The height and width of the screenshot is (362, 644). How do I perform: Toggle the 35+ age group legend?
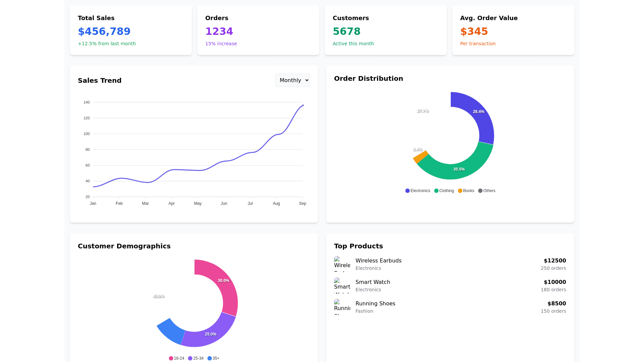click(213, 358)
